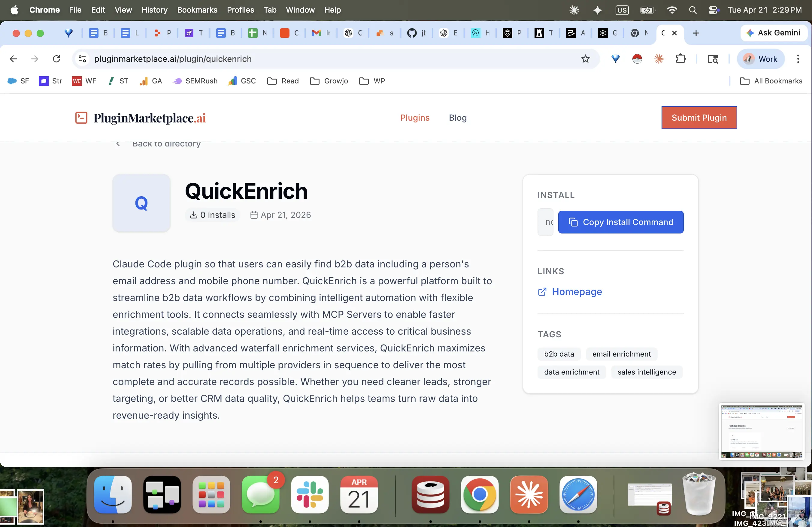Image resolution: width=812 pixels, height=527 pixels.
Task: Select the email enrichment tag
Action: click(x=621, y=354)
